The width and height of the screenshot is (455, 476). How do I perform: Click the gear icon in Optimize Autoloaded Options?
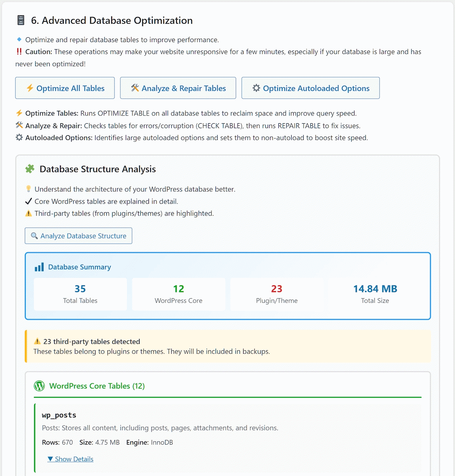pyautogui.click(x=256, y=88)
